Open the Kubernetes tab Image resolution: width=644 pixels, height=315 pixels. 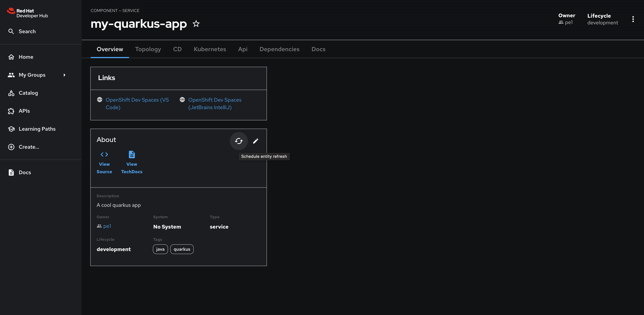[x=210, y=49]
